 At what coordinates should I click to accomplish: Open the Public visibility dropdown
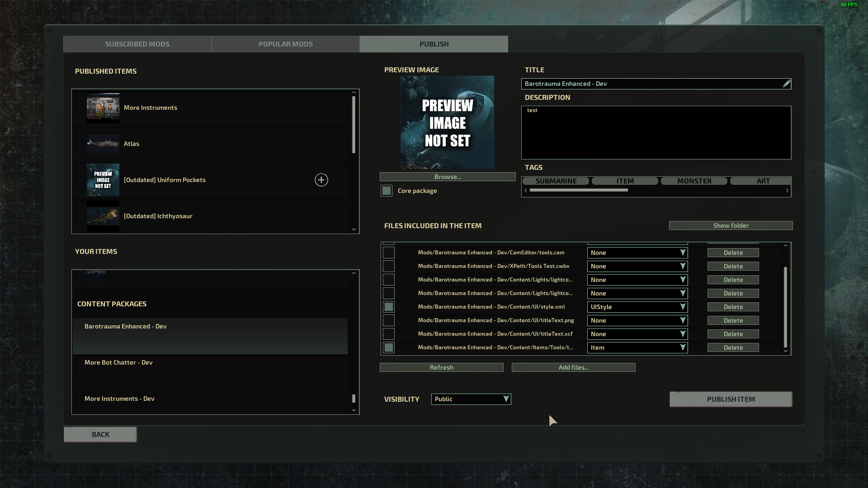[x=471, y=399]
